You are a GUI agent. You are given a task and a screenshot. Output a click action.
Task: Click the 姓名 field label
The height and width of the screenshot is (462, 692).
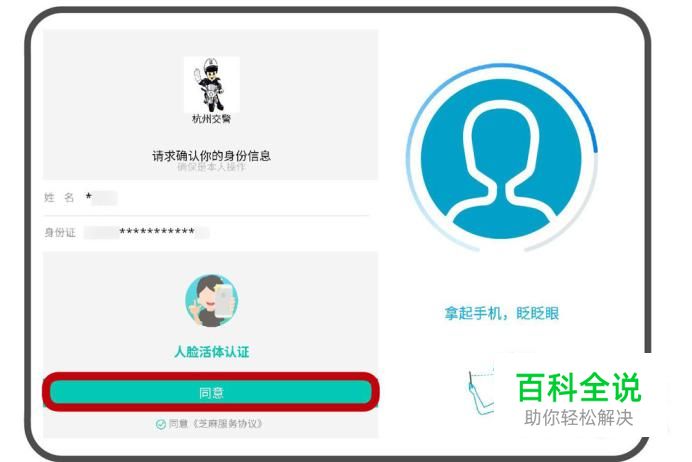tap(59, 197)
